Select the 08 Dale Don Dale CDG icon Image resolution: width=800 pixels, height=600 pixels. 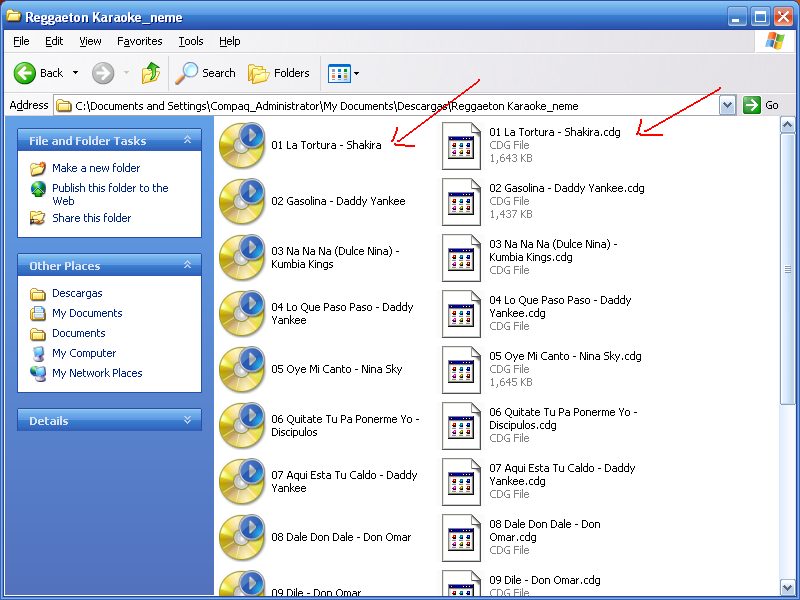coord(461,539)
